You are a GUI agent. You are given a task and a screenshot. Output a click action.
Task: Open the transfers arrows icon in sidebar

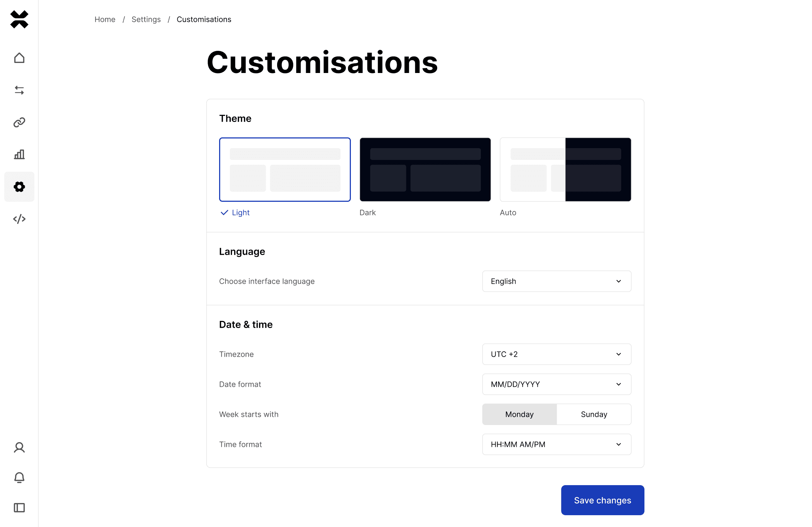pyautogui.click(x=19, y=90)
